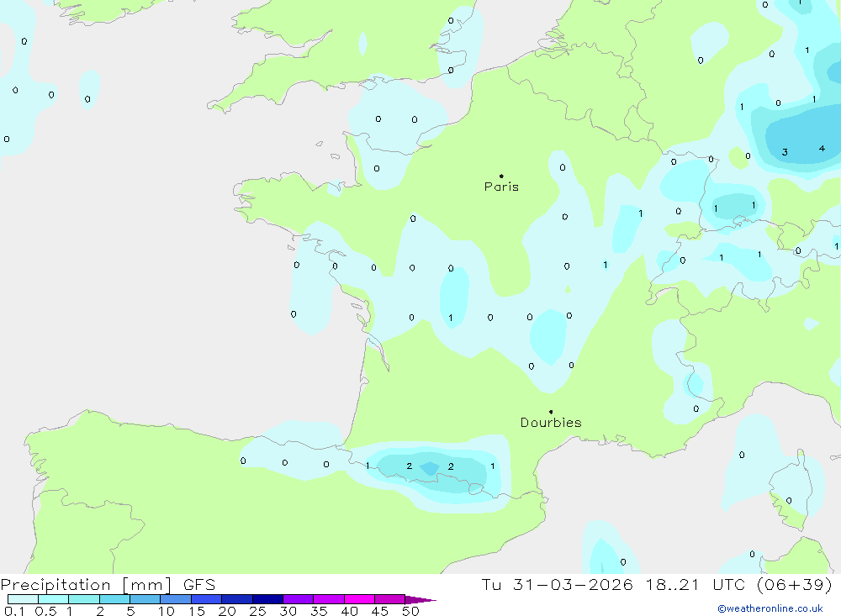Image resolution: width=841 pixels, height=616 pixels.
Task: Click the '(06+39)' forecast run text
Action: (x=795, y=584)
